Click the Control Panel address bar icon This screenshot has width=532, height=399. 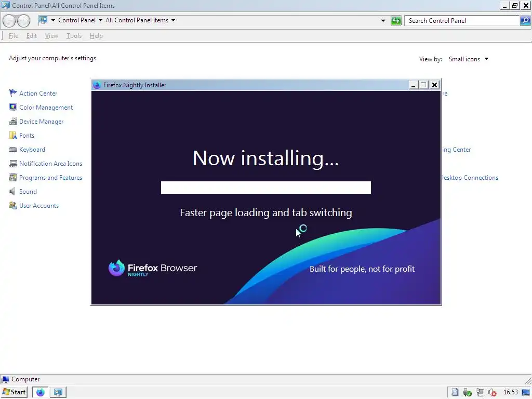pyautogui.click(x=43, y=20)
